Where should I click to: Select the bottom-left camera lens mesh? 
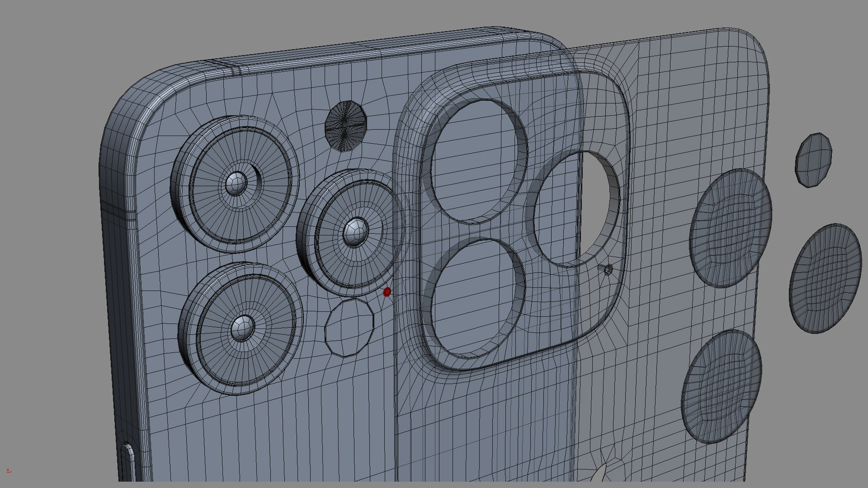[241, 329]
